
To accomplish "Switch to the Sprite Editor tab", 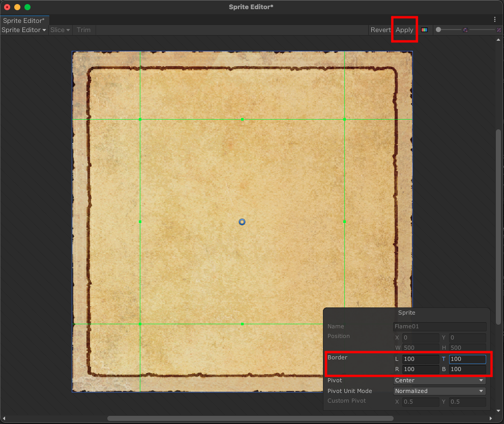I will 24,21.
